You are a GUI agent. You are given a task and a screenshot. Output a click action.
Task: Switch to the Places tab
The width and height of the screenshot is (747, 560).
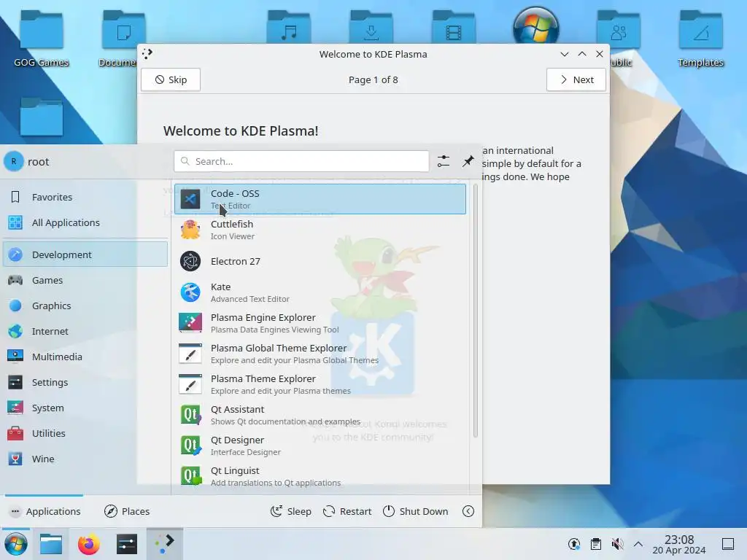point(127,511)
